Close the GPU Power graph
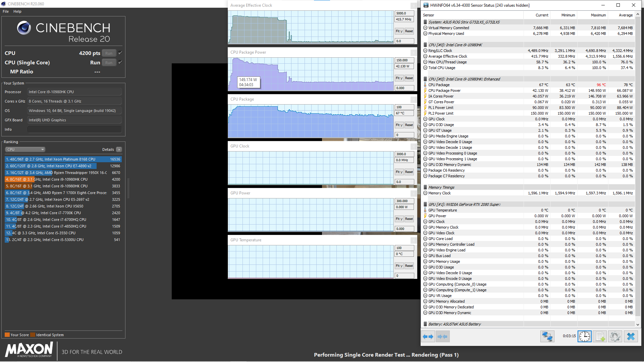The image size is (644, 362). click(x=414, y=193)
